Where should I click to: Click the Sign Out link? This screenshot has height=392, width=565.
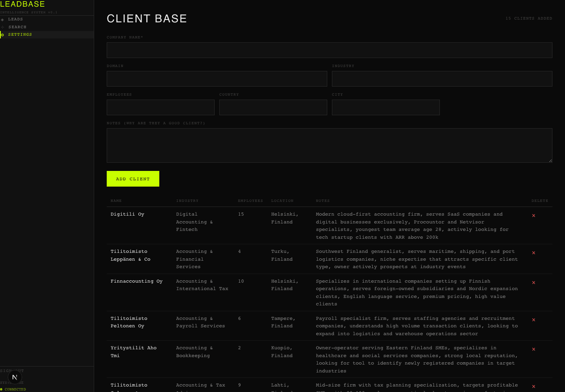pyautogui.click(x=12, y=371)
